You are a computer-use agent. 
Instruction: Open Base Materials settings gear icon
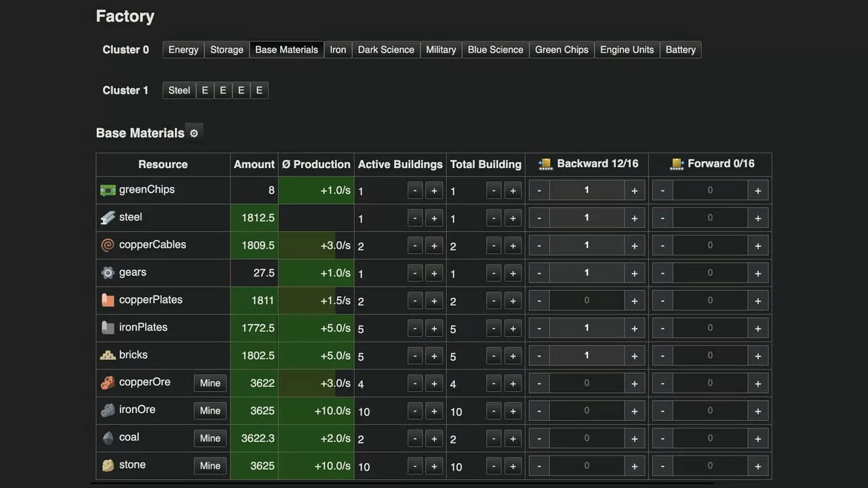pyautogui.click(x=194, y=134)
